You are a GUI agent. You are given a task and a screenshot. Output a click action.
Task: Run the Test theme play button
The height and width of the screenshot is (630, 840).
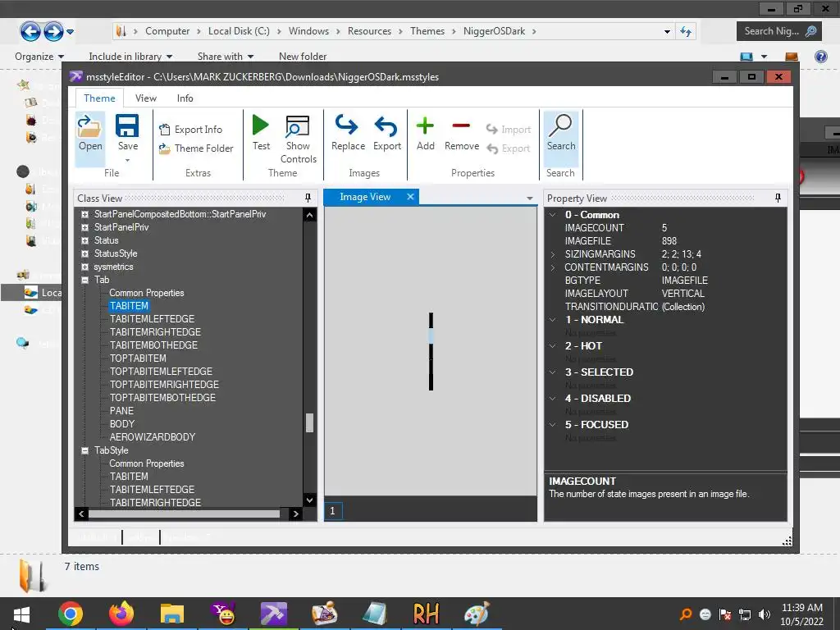261,126
